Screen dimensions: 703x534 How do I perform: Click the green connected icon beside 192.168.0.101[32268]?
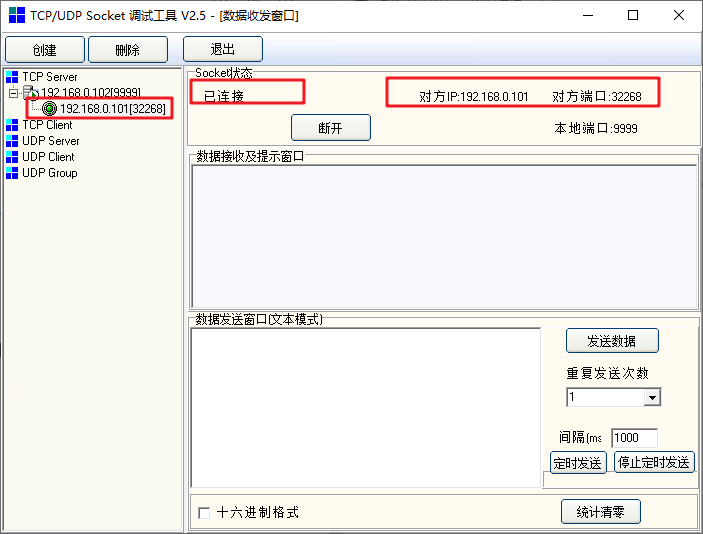tap(49, 109)
